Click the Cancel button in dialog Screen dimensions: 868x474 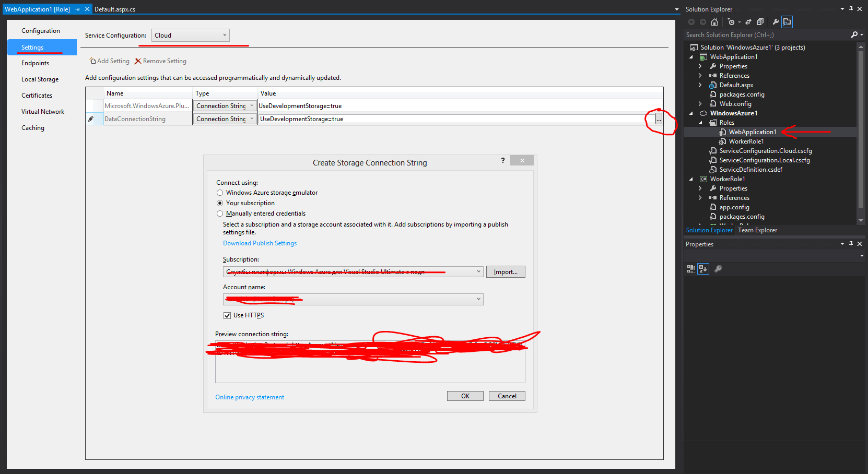click(x=507, y=396)
